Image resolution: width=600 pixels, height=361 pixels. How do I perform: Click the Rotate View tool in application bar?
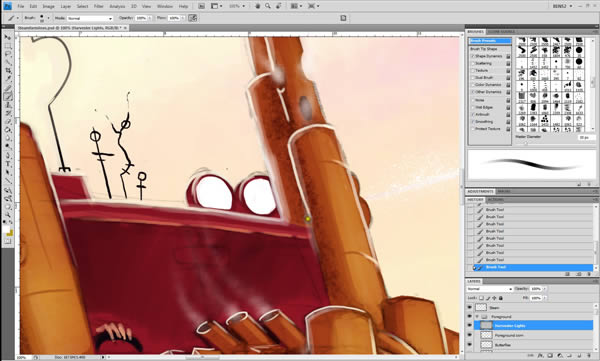278,6
